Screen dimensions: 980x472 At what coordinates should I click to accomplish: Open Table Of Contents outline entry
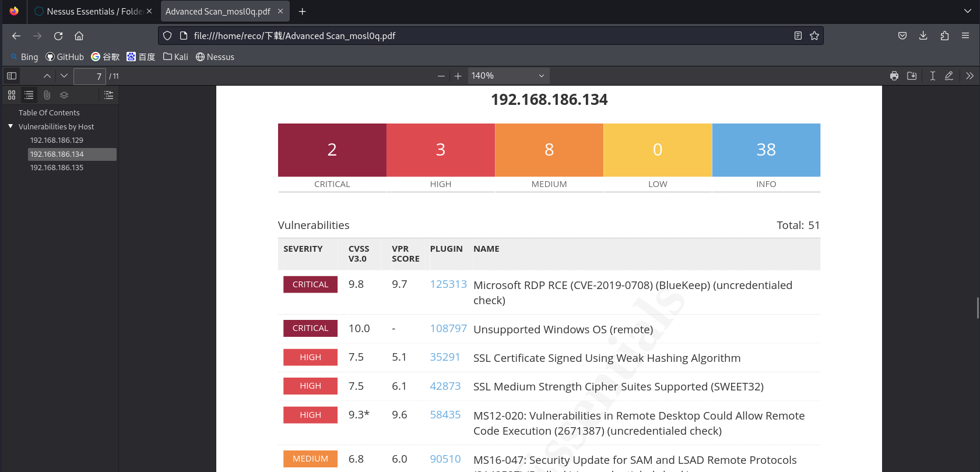point(49,113)
